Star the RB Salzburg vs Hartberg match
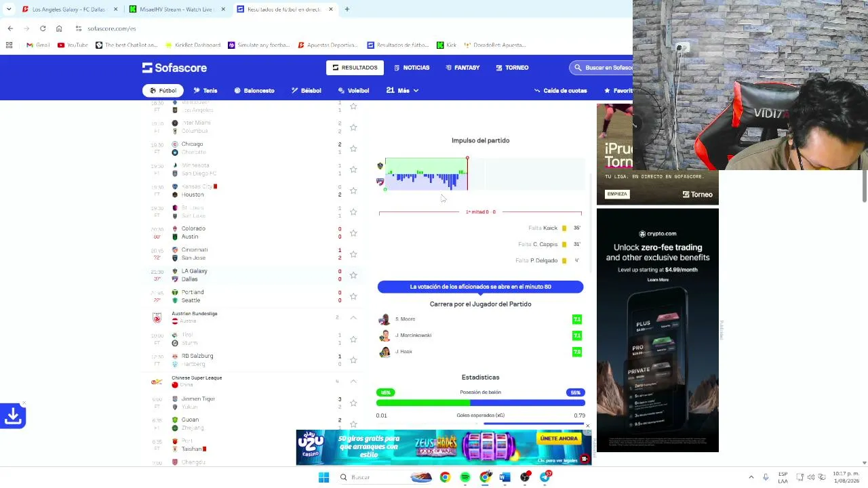 (x=353, y=360)
